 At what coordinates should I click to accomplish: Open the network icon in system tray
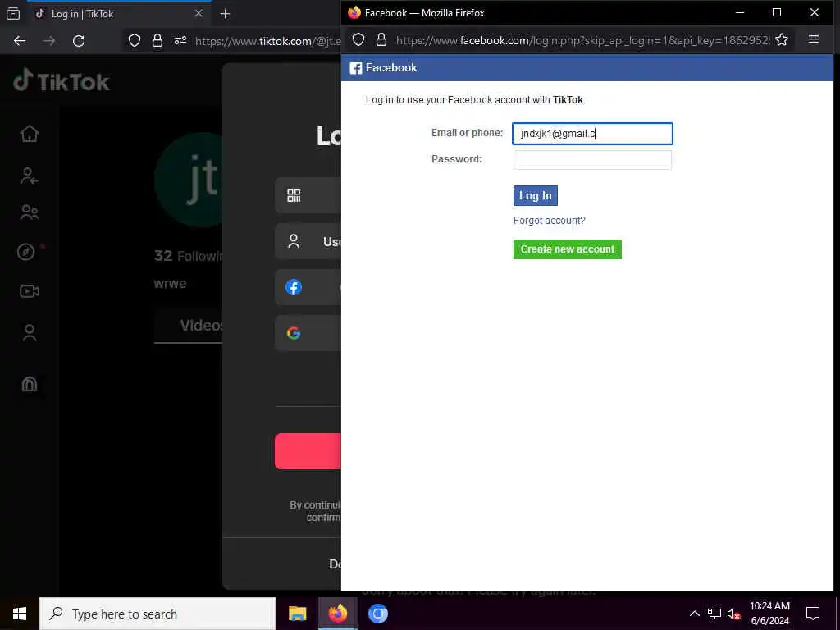tap(714, 614)
